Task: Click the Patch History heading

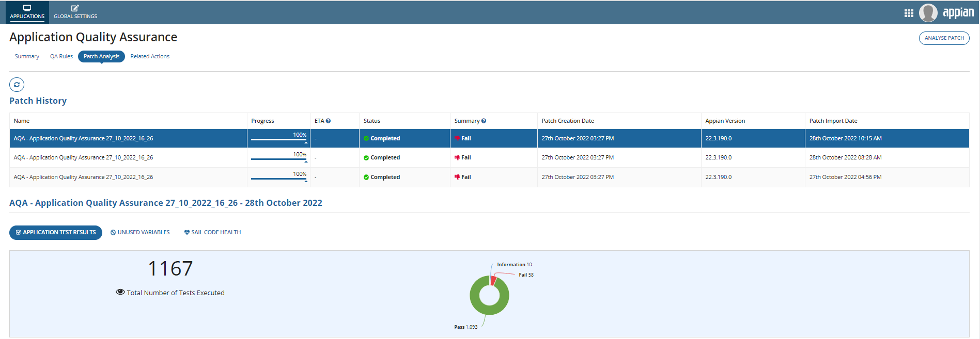Action: pyautogui.click(x=38, y=101)
